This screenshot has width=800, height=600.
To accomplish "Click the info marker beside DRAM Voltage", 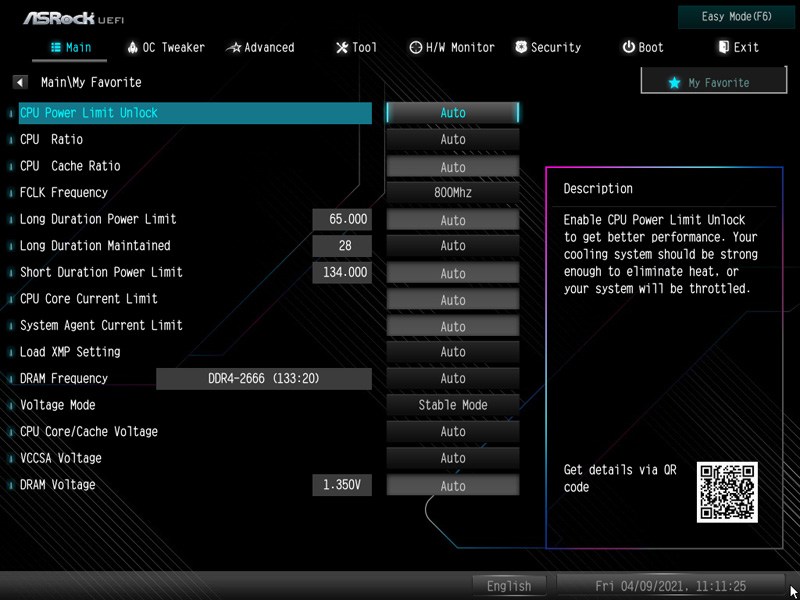I will pyautogui.click(x=11, y=485).
